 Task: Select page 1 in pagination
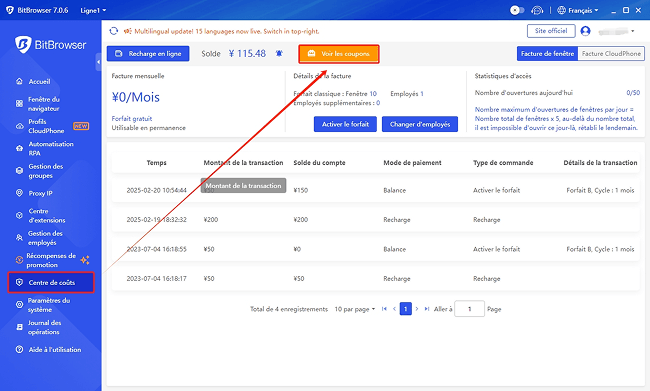(406, 309)
